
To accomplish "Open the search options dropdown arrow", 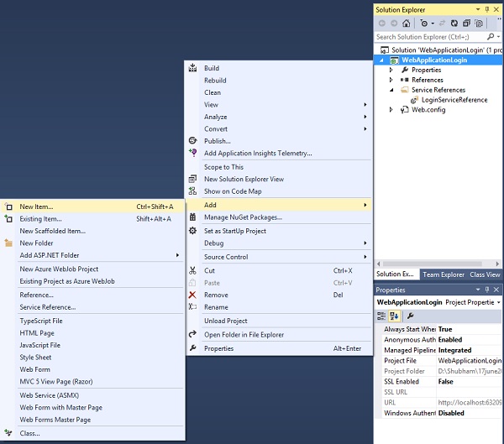I will (498, 37).
